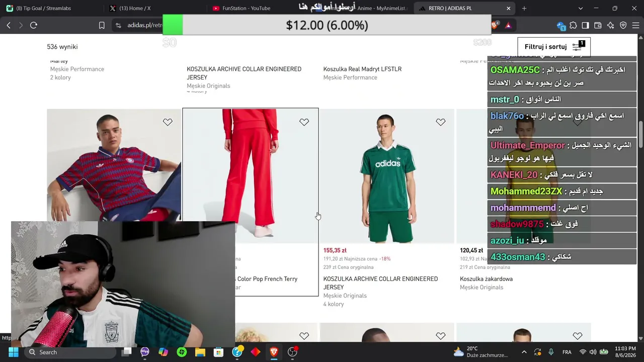Viewport: 644px width, 362px height.
Task: Search from the Windows taskbar search box
Action: (x=69, y=352)
